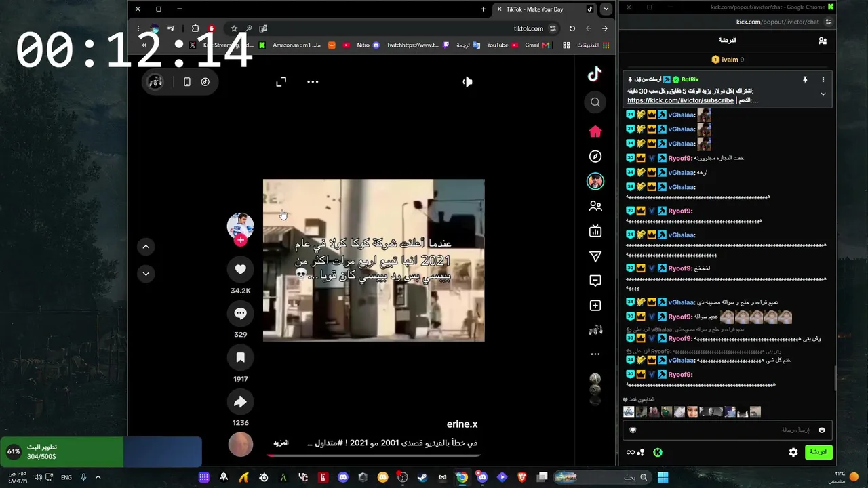This screenshot has height=488, width=868.
Task: Send the chat message with the green الدردشة button
Action: [x=818, y=452]
